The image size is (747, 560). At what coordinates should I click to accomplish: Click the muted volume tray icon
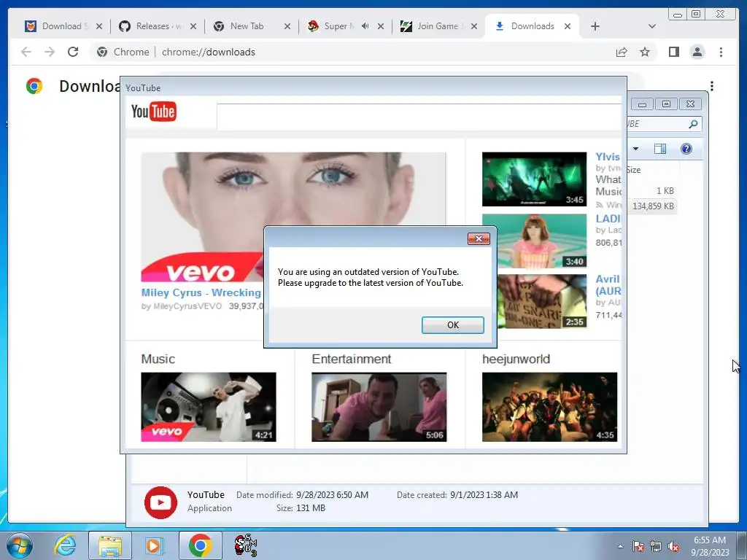(x=673, y=546)
